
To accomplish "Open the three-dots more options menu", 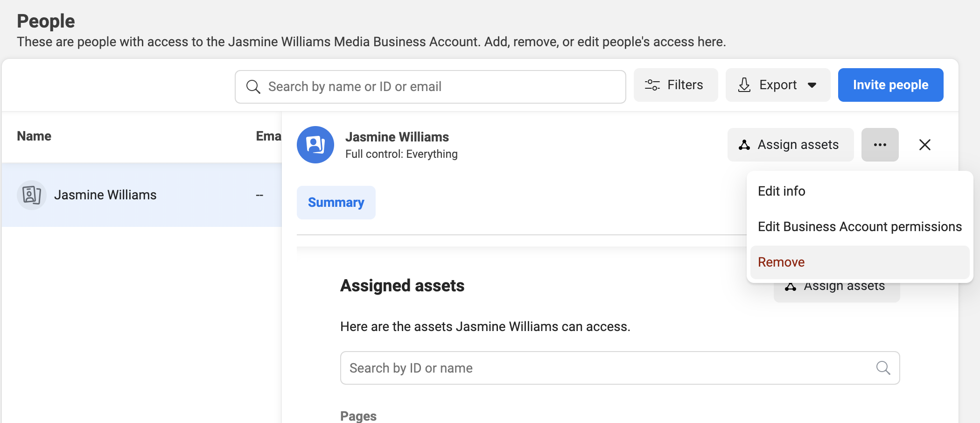I will coord(880,145).
